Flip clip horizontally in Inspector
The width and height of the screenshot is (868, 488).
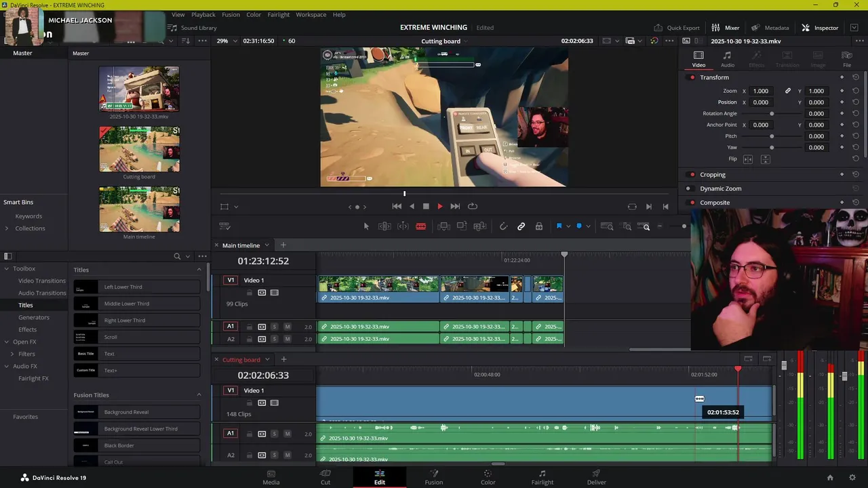click(x=748, y=159)
